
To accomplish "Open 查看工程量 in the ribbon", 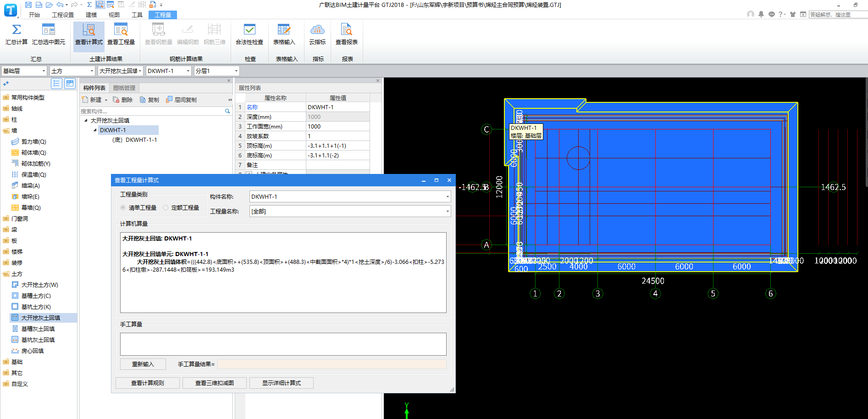I will pyautogui.click(x=121, y=34).
